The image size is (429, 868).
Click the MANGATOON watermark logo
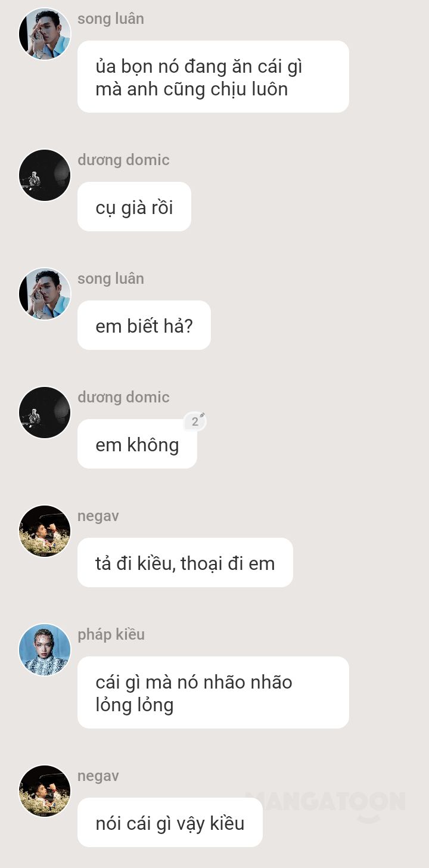[325, 805]
